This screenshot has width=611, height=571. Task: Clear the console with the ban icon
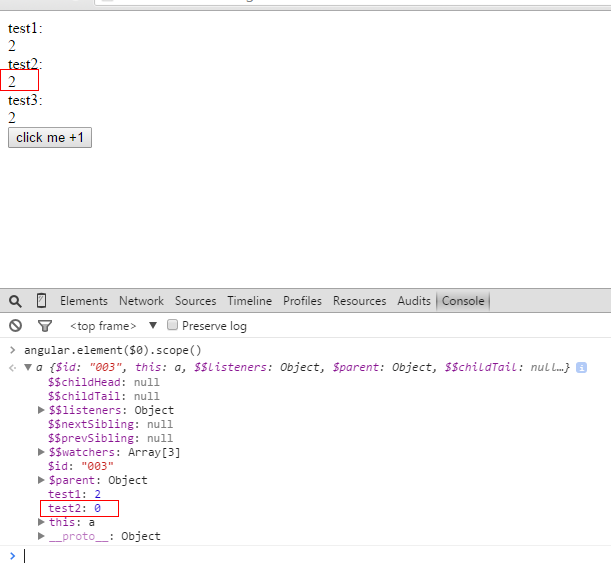click(x=15, y=326)
